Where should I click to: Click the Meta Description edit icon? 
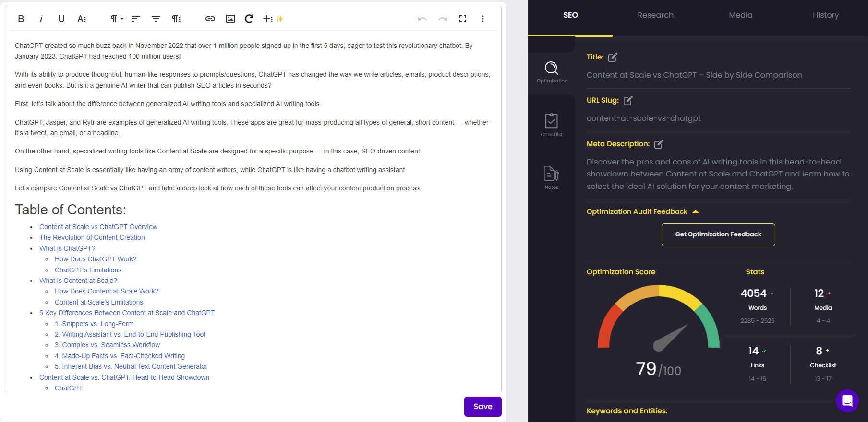(659, 144)
